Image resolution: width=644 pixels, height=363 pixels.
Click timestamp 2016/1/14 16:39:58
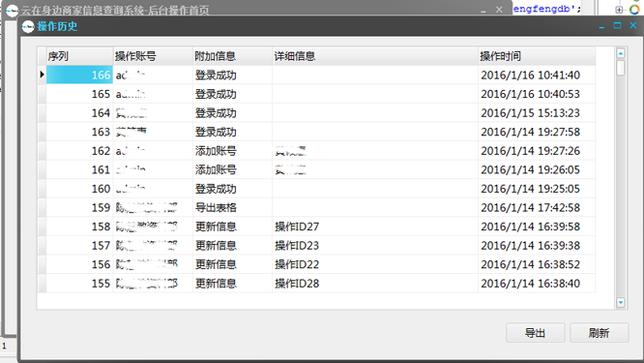click(x=530, y=227)
